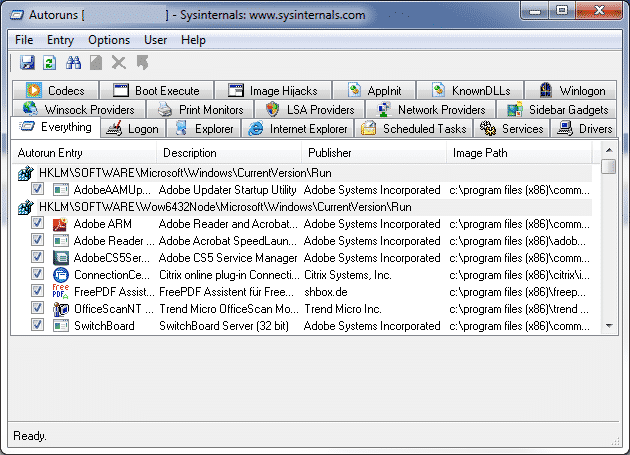This screenshot has width=630, height=455.
Task: Click the Autoruns title bar icon
Action: pyautogui.click(x=17, y=15)
